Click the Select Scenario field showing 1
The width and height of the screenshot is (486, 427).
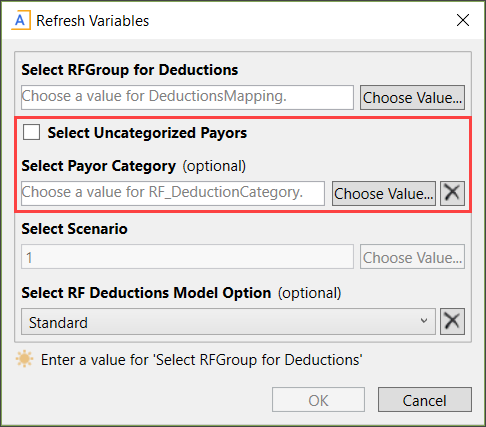pyautogui.click(x=187, y=257)
